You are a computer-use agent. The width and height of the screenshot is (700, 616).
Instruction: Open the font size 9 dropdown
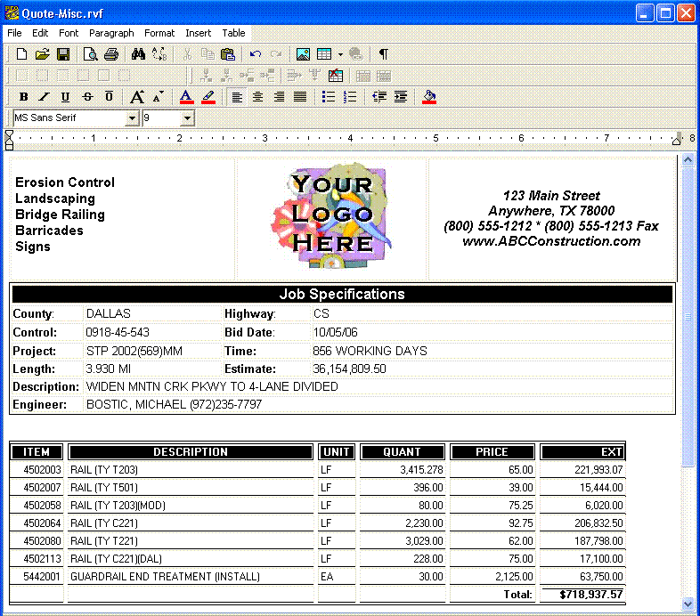[188, 118]
